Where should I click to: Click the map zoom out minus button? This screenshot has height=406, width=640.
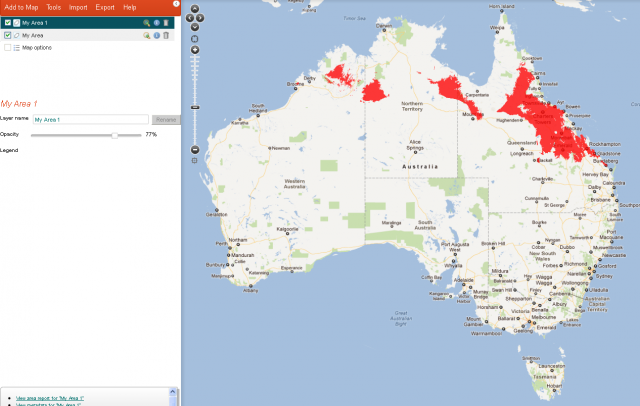(195, 150)
